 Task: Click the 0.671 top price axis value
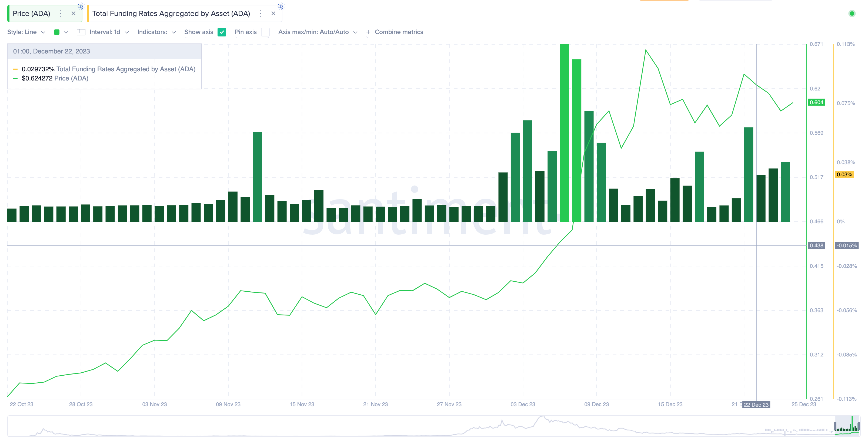point(816,44)
